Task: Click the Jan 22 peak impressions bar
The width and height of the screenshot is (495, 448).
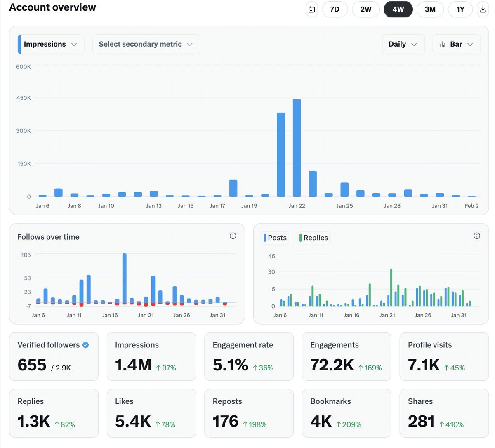Action: [x=297, y=148]
